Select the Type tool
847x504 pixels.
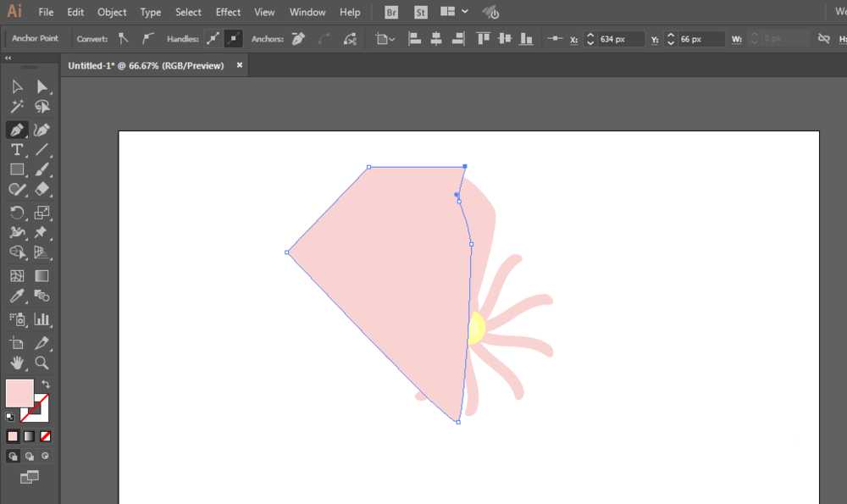16,150
